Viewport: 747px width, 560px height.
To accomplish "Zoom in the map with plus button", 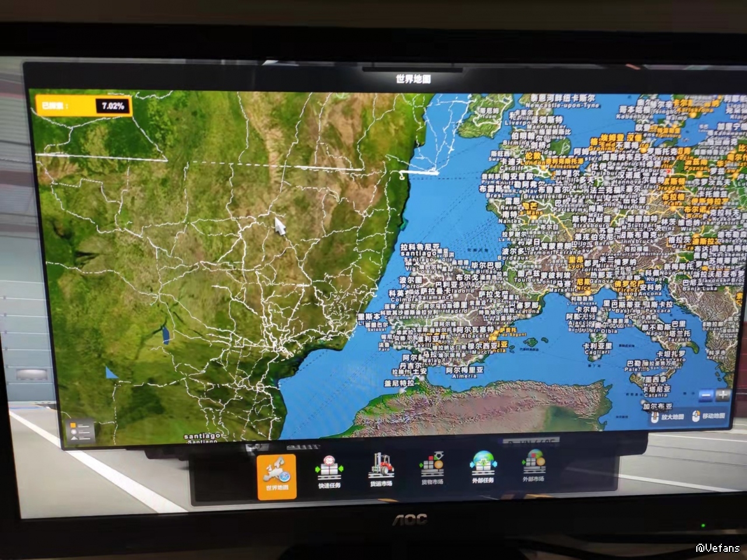I will point(723,395).
